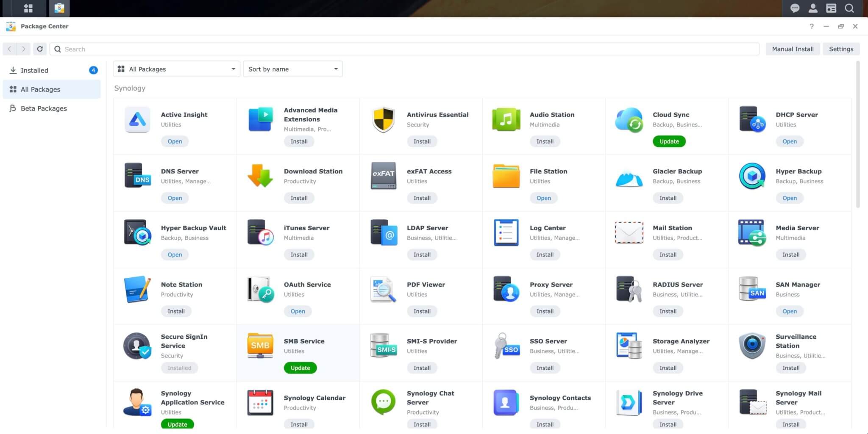The width and height of the screenshot is (868, 434).
Task: Click the Manual Install button
Action: coord(793,49)
